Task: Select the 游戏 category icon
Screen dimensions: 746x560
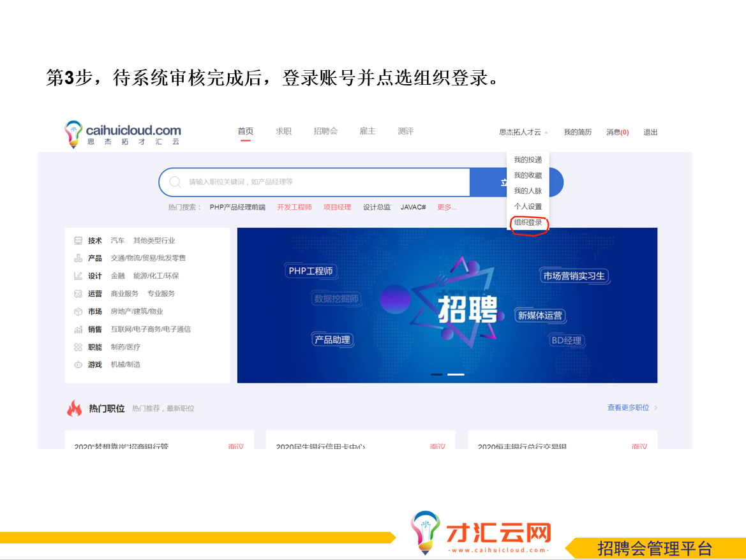Action: point(78,365)
